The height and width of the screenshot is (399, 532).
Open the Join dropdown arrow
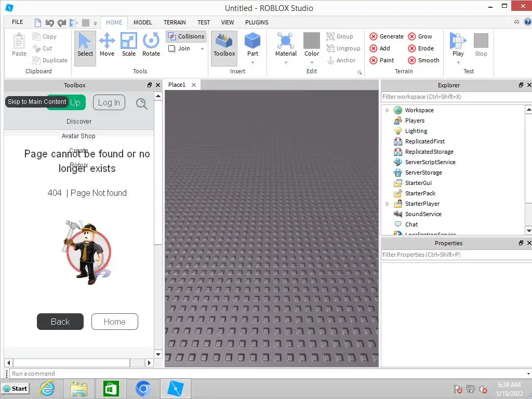tap(202, 49)
